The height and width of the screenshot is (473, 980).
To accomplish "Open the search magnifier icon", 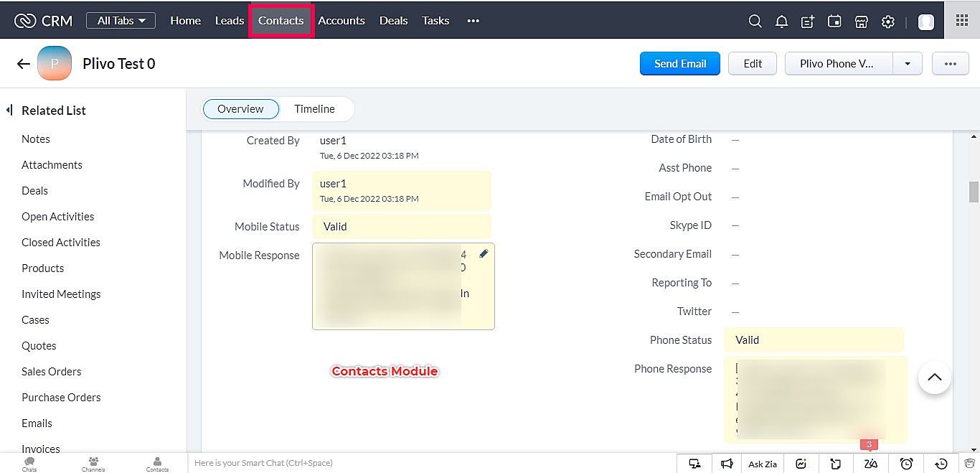I will click(x=755, y=22).
